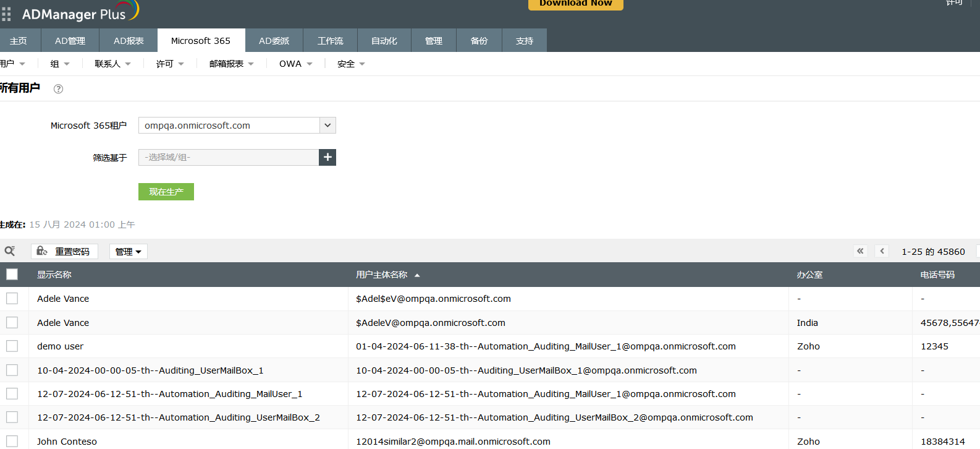Screen dimensions: 980x449
Task: Open the 管理 dropdown in table toolbar
Action: [x=129, y=252]
